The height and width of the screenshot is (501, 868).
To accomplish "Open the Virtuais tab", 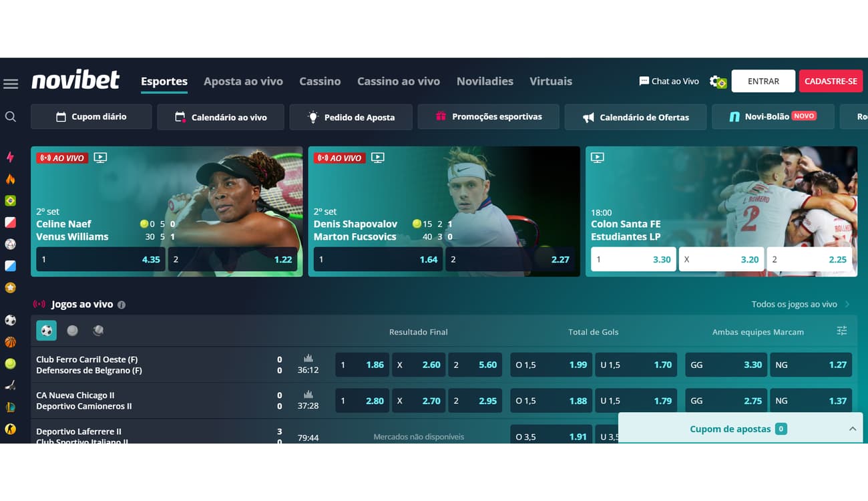I will (551, 81).
